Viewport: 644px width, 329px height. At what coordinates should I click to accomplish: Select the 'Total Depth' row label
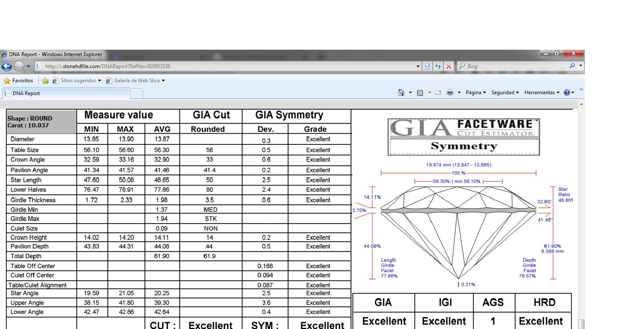point(26,256)
